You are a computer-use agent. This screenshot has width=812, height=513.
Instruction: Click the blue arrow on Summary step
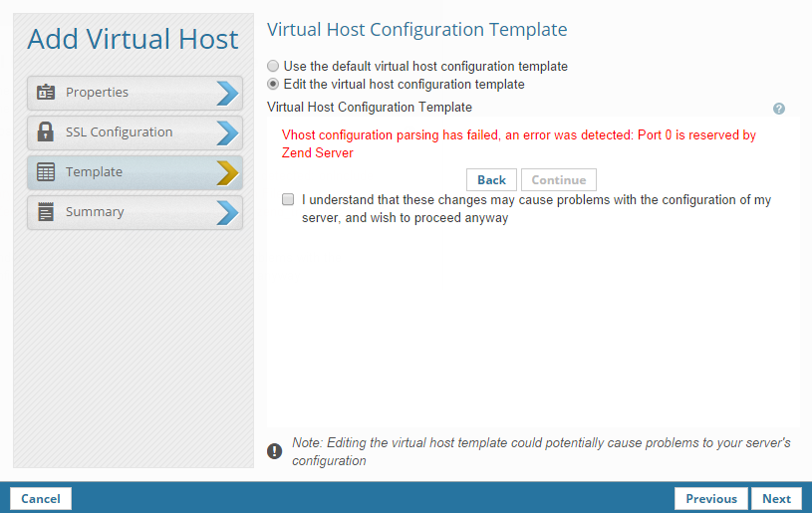tap(227, 212)
